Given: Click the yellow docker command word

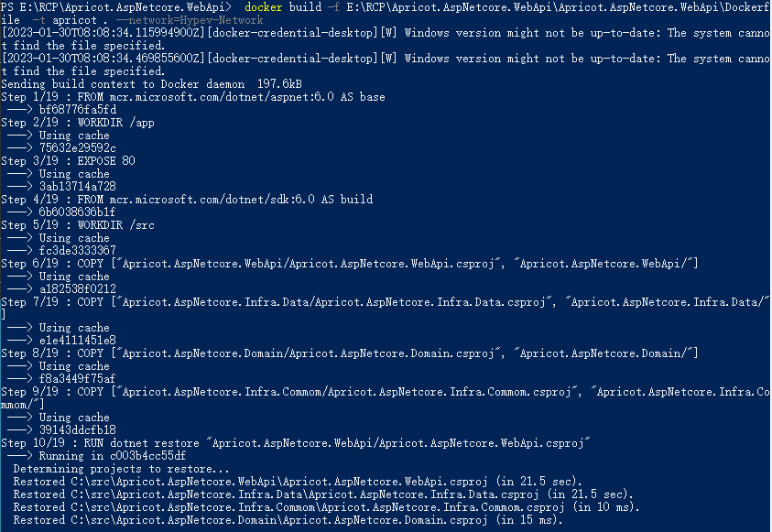Looking at the screenshot, I should (264, 7).
